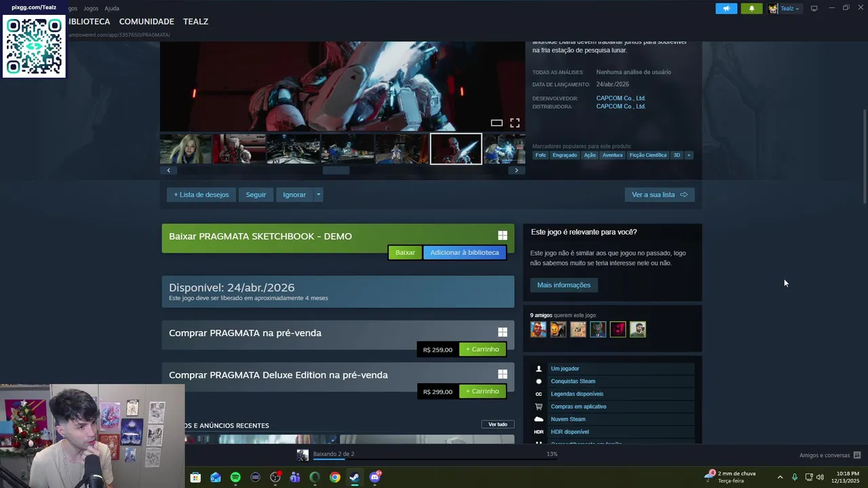Open Ver a sua lista
The width and height of the screenshot is (868, 488).
[x=659, y=195]
